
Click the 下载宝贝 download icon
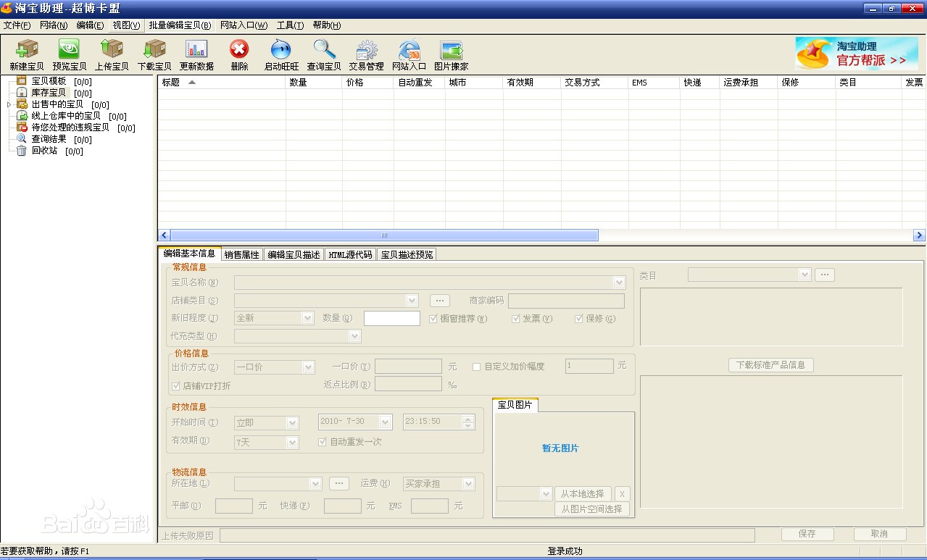coord(154,50)
